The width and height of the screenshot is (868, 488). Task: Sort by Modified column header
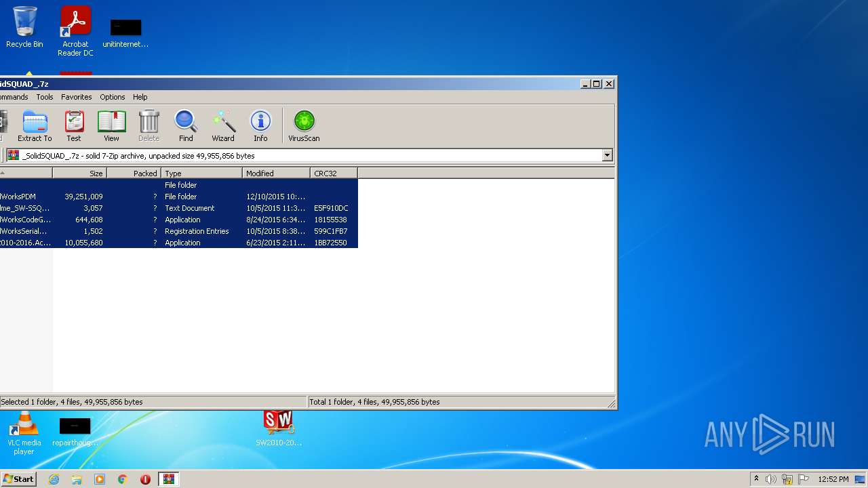pyautogui.click(x=277, y=174)
